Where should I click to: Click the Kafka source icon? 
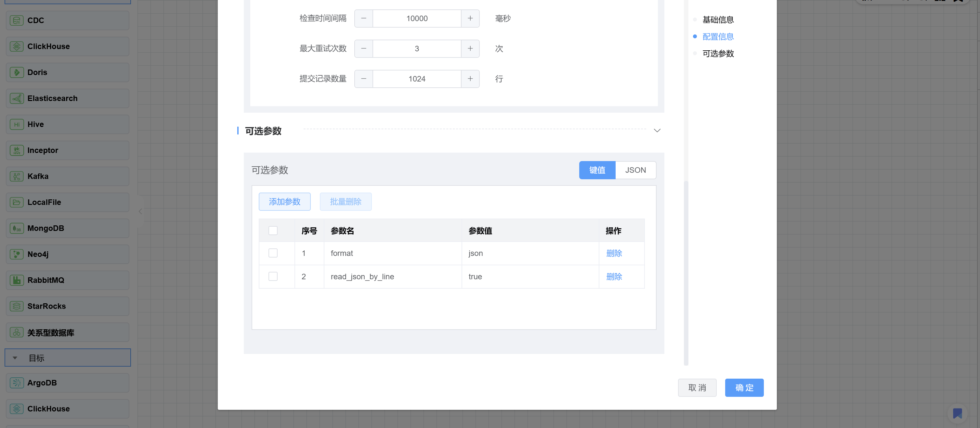click(16, 176)
